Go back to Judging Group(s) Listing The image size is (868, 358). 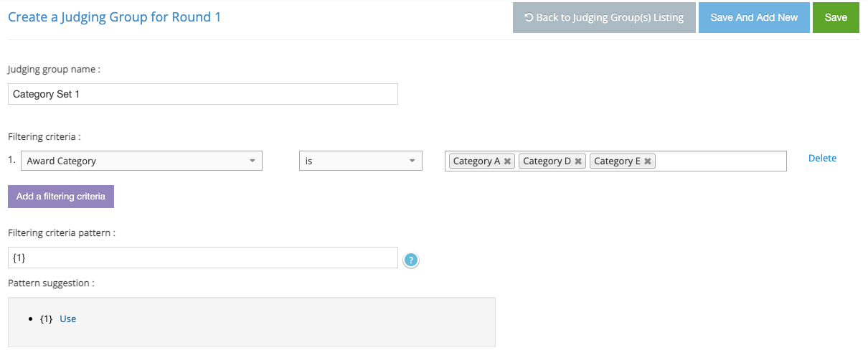click(604, 18)
